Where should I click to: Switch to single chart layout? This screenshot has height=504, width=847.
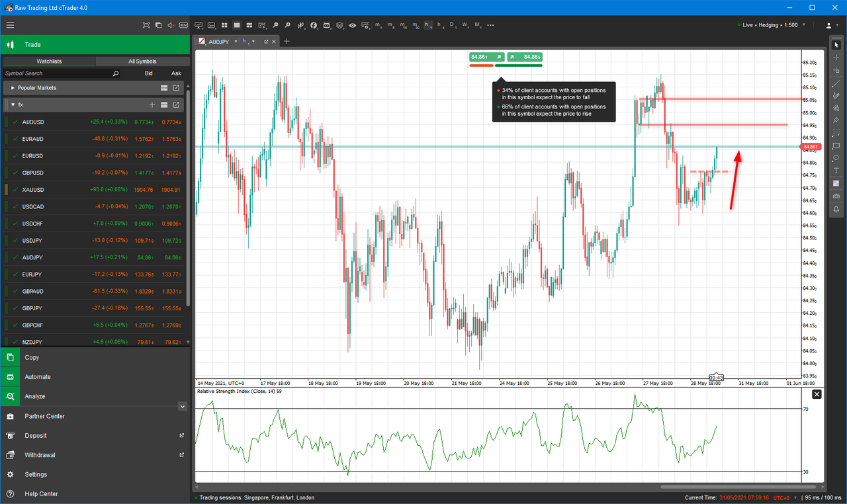236,25
